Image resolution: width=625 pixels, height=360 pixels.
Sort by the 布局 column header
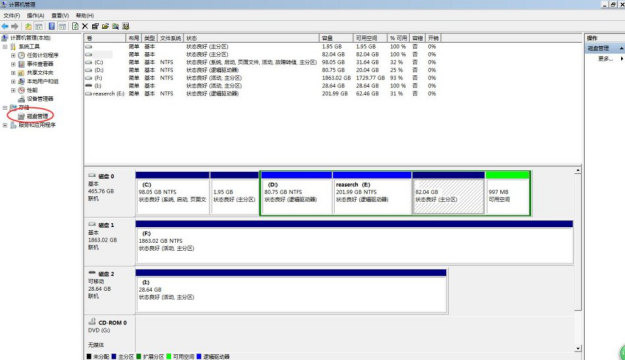coord(134,38)
